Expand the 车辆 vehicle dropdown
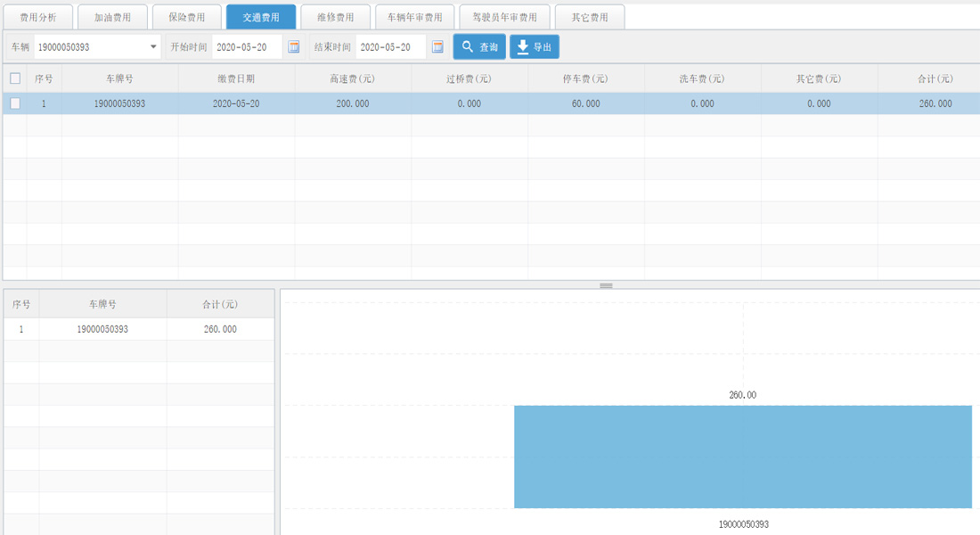This screenshot has height=535, width=980. coord(153,47)
